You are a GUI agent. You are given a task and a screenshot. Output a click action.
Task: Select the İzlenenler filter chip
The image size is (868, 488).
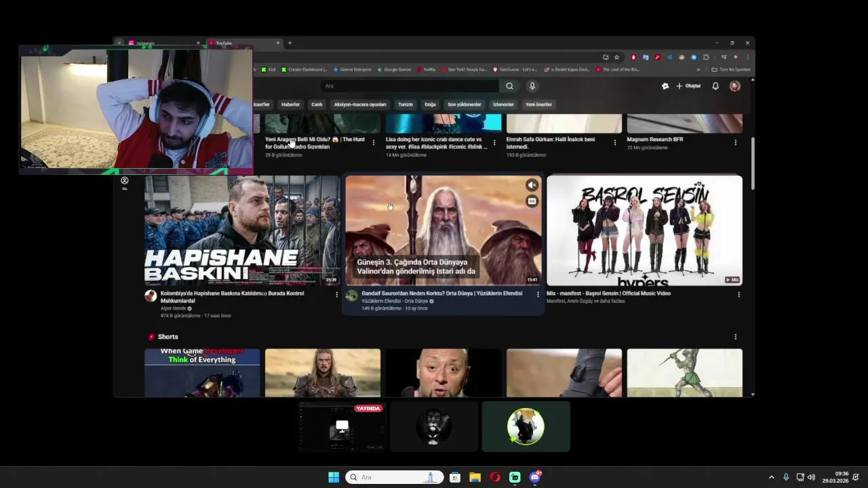(503, 104)
